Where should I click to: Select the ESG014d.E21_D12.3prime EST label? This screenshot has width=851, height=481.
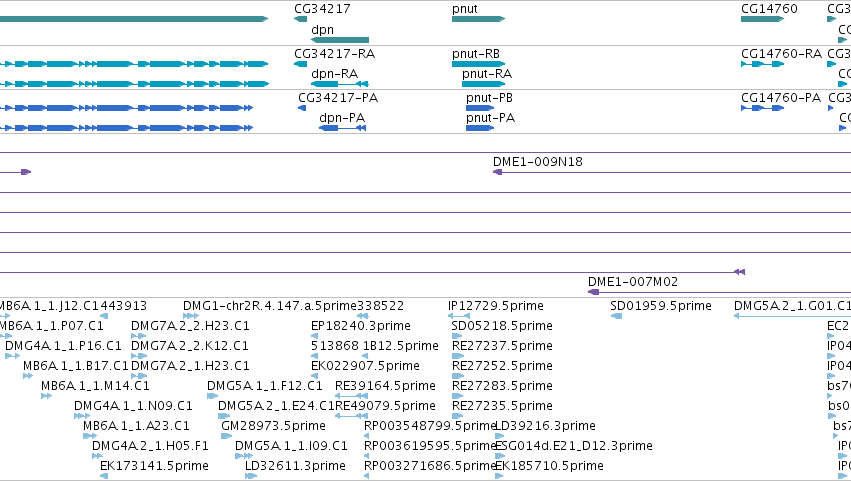point(573,446)
